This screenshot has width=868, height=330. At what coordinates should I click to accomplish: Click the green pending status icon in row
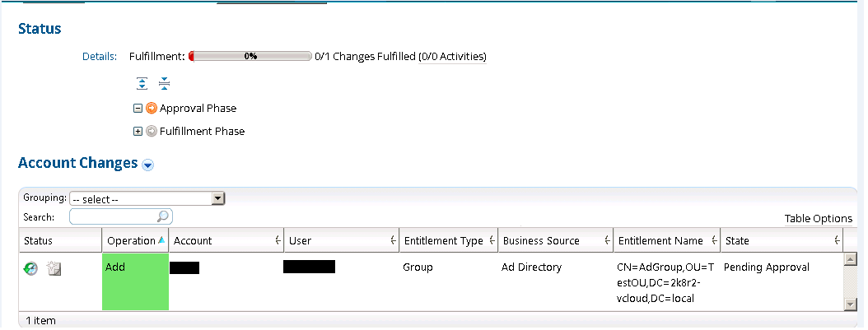point(30,267)
